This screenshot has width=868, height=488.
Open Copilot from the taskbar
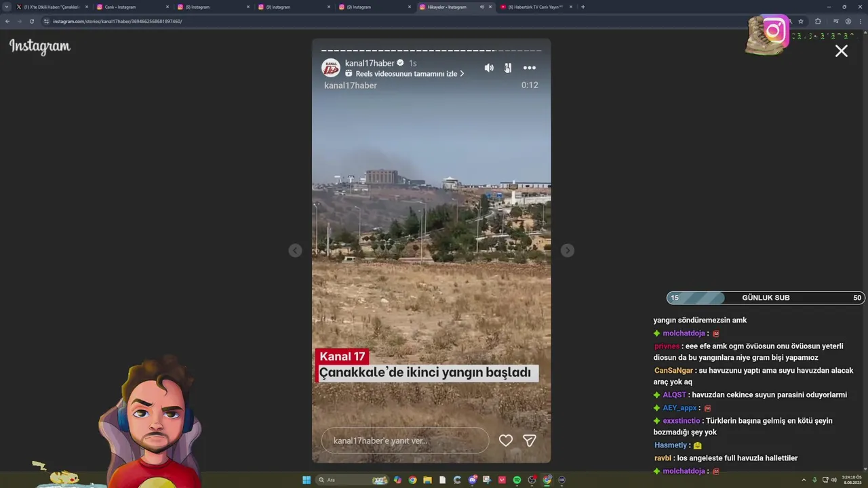397,480
